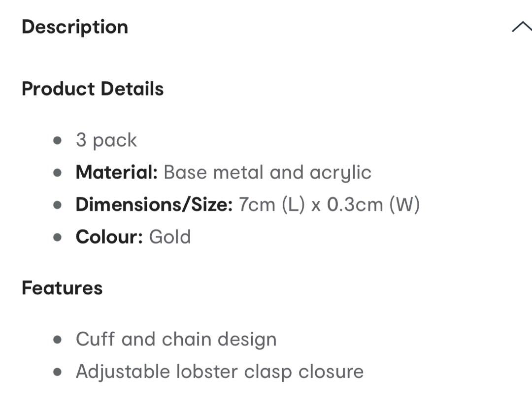Click the bold Dimensions/Size label
Image resolution: width=532 pixels, height=409 pixels.
pos(154,205)
